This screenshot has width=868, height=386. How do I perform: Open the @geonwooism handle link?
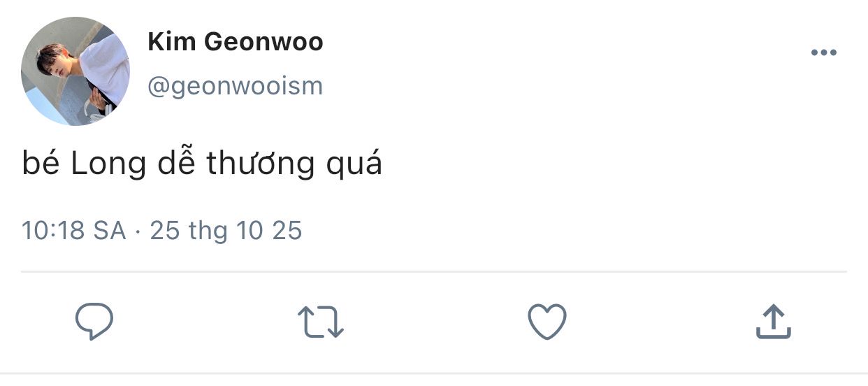(236, 86)
